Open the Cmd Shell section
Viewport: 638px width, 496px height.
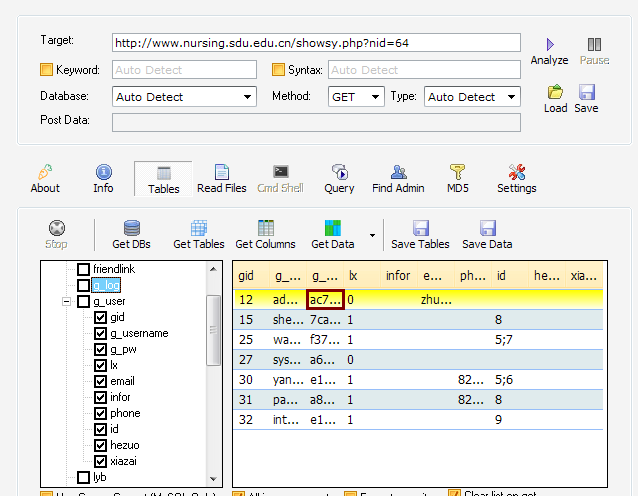point(280,179)
